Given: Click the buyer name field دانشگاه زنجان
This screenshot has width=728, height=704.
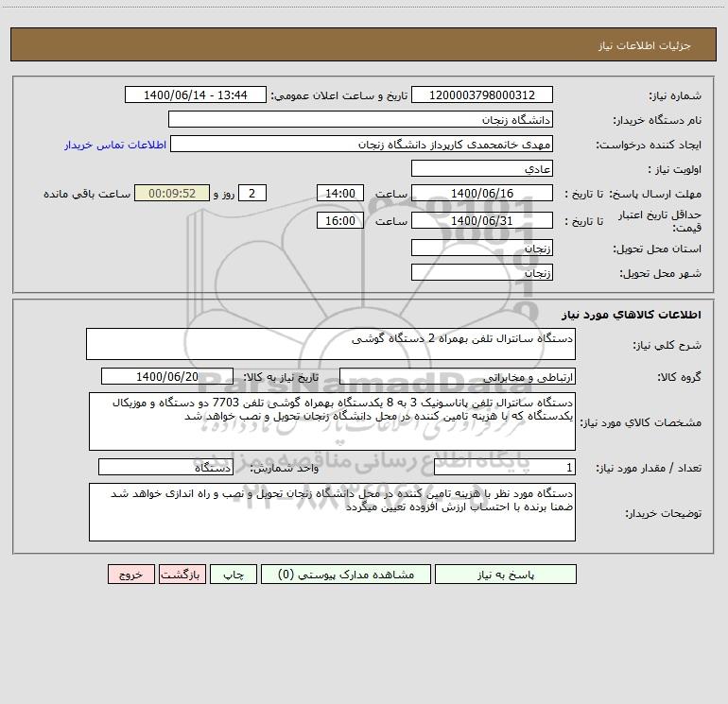Looking at the screenshot, I should point(360,119).
